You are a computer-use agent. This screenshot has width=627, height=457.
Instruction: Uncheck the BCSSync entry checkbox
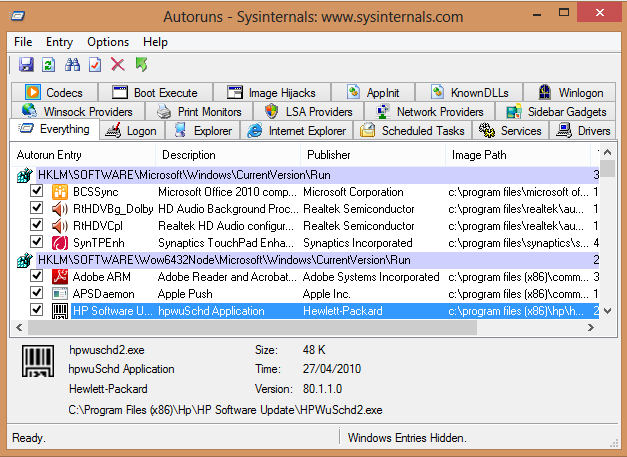(36, 191)
